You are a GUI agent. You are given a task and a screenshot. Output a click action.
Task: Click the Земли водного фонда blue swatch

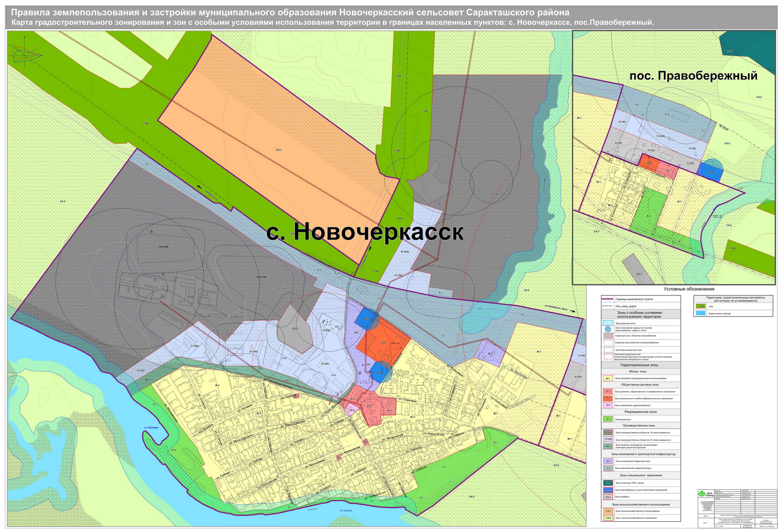point(700,313)
